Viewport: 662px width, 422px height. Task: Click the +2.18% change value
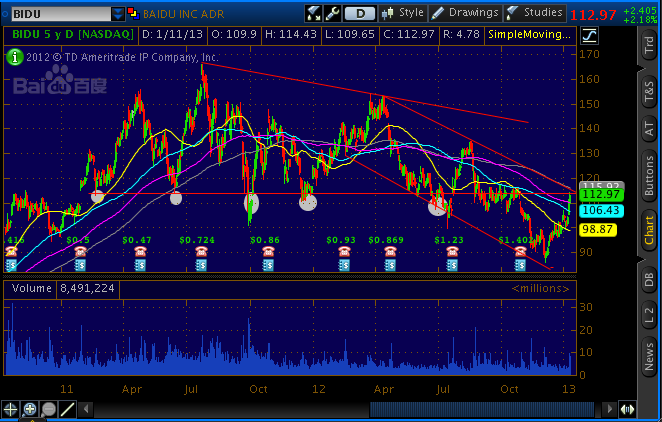[x=640, y=20]
